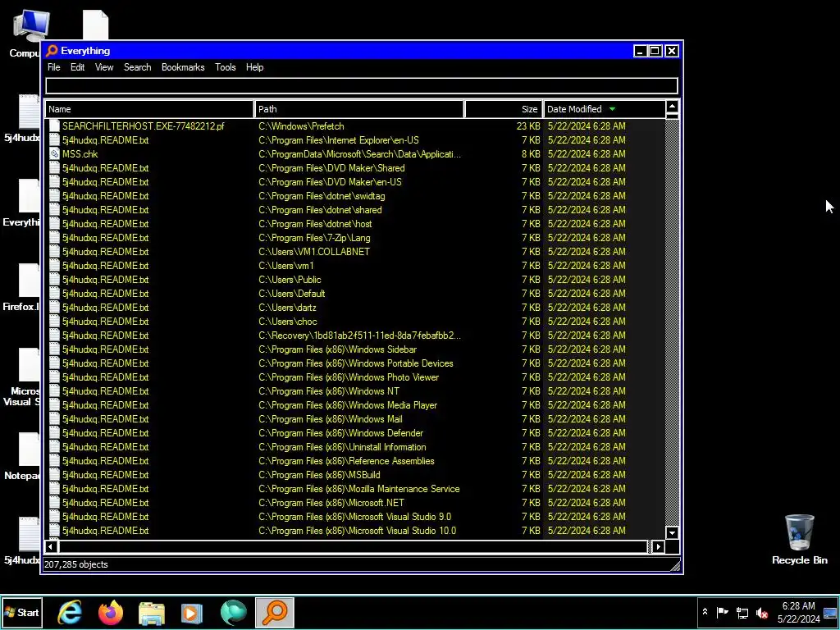
Task: Open Windows Media Player taskbar icon
Action: (x=192, y=612)
